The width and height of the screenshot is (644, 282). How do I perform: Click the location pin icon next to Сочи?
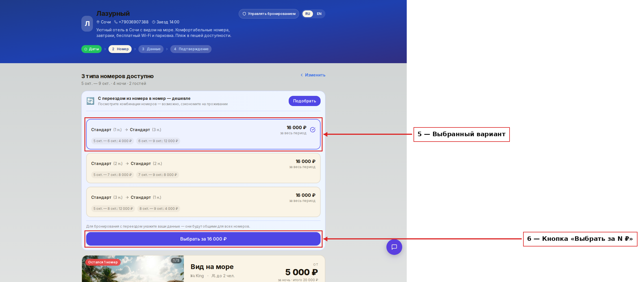point(98,22)
